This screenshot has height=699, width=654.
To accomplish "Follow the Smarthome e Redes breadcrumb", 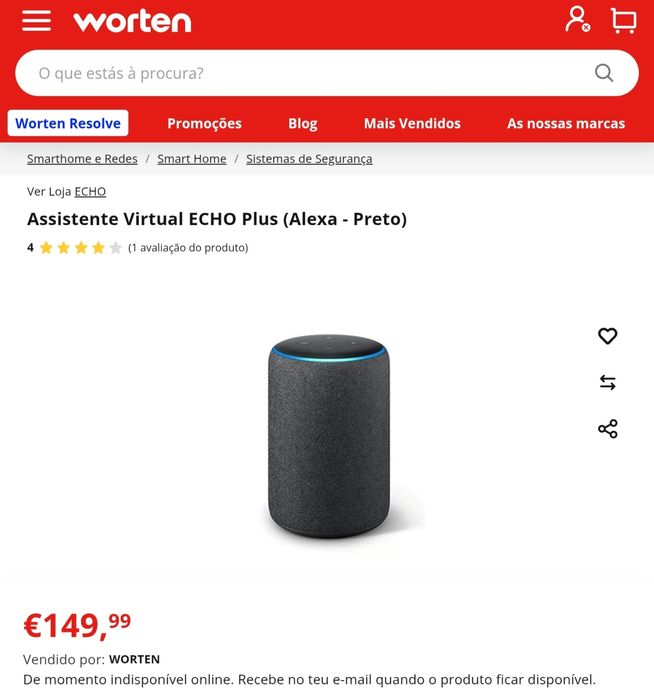I will (82, 159).
